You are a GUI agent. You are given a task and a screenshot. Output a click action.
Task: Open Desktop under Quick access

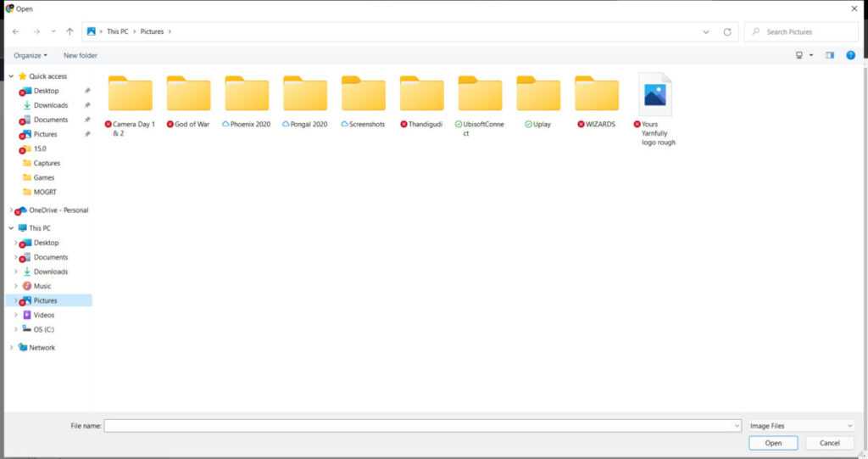(x=46, y=91)
